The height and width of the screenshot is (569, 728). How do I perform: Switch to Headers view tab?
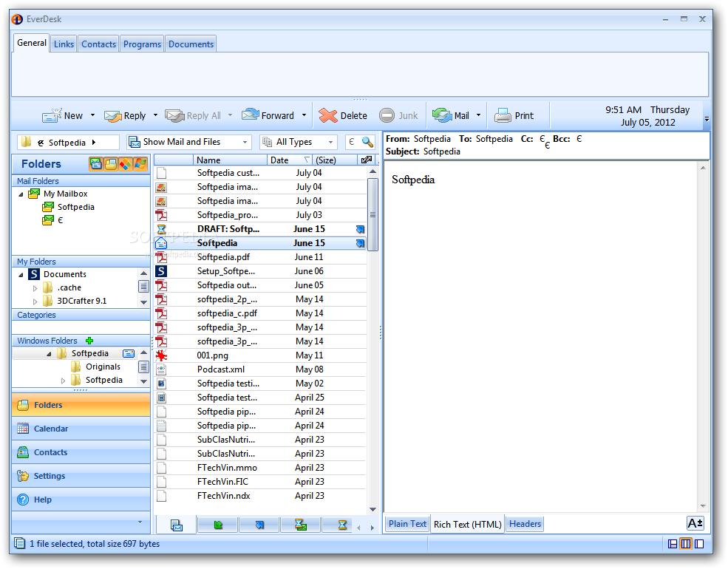(x=525, y=524)
